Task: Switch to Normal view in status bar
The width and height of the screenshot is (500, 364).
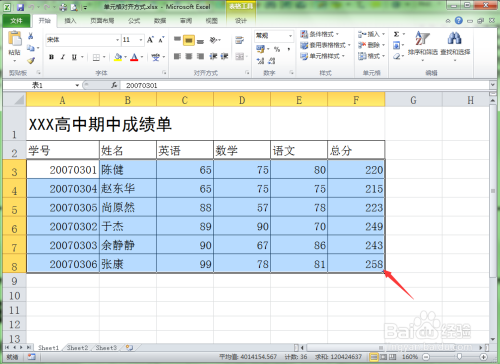Action: point(374,357)
